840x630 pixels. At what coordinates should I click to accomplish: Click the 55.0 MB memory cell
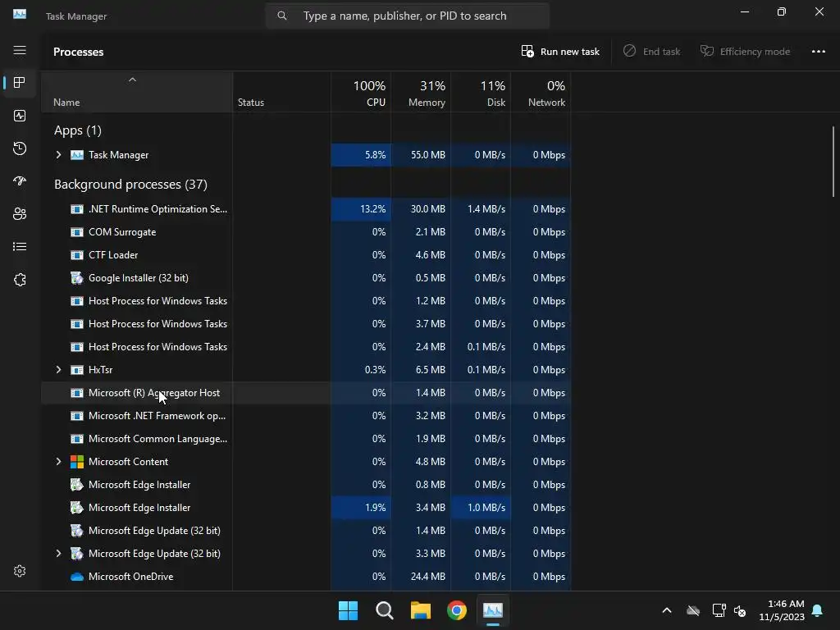[421, 155]
